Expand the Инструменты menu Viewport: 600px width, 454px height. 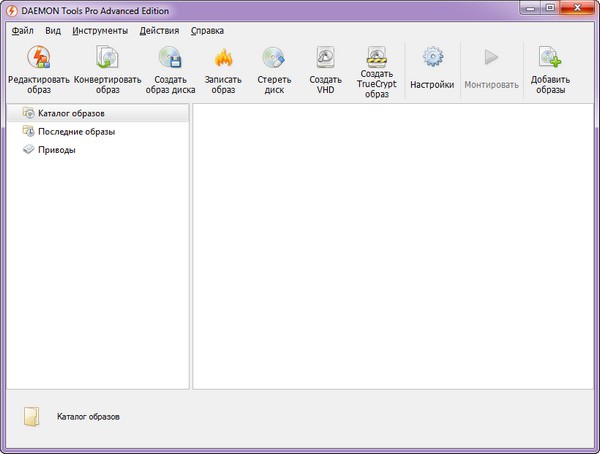(x=100, y=31)
